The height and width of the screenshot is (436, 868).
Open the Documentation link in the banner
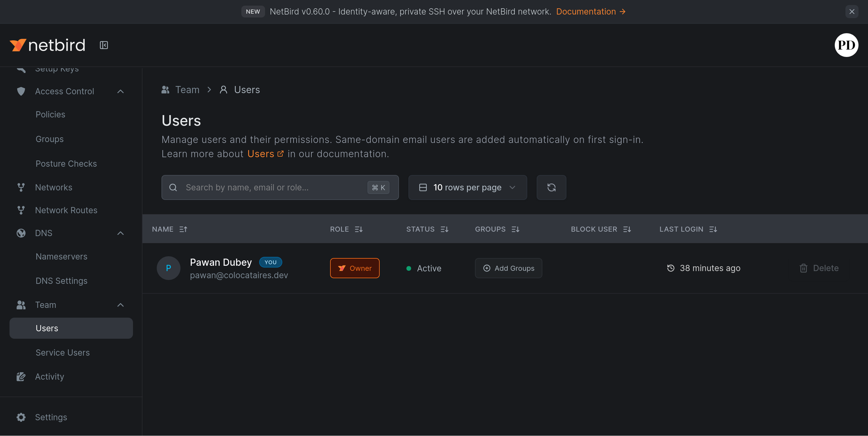(590, 12)
